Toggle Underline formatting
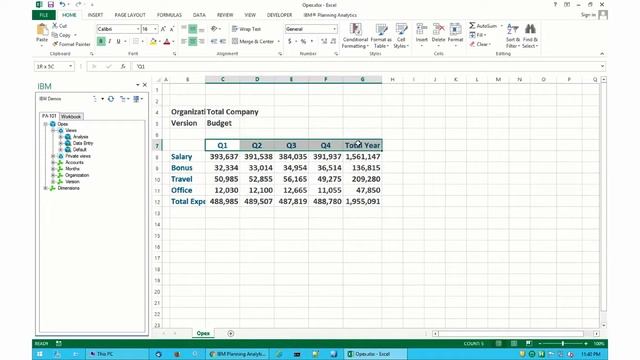 click(118, 41)
